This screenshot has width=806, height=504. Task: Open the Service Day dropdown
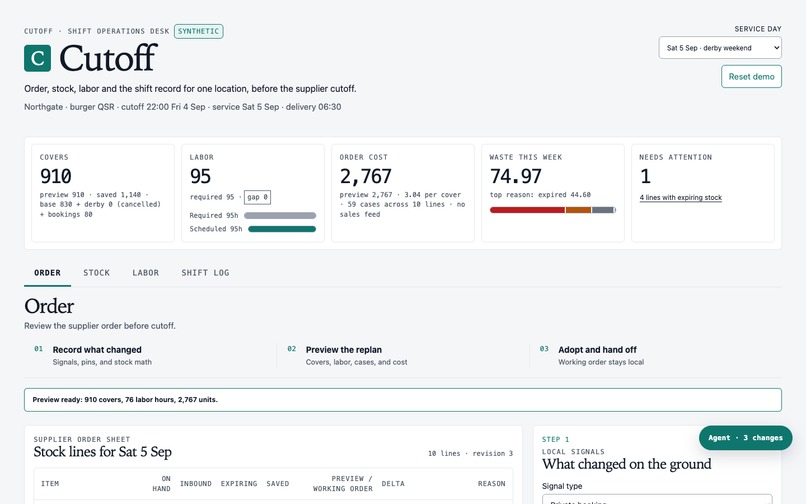click(720, 48)
